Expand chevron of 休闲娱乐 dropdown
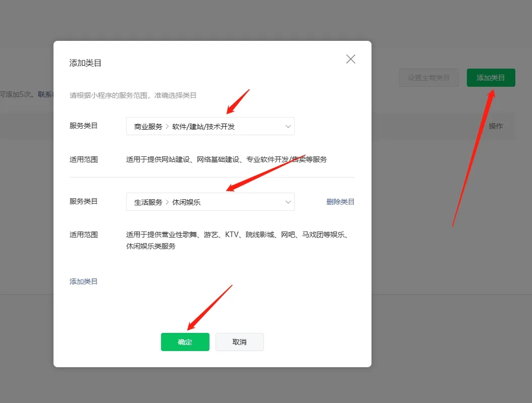This screenshot has height=403, width=532. click(288, 202)
